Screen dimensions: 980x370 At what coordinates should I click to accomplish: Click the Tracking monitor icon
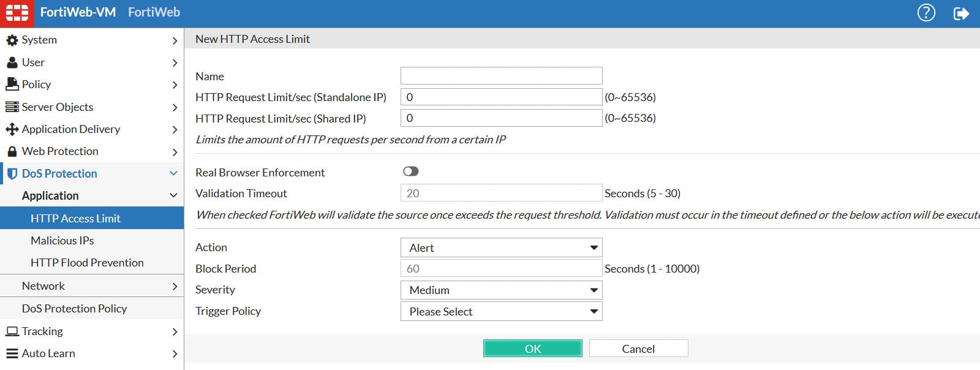point(12,331)
